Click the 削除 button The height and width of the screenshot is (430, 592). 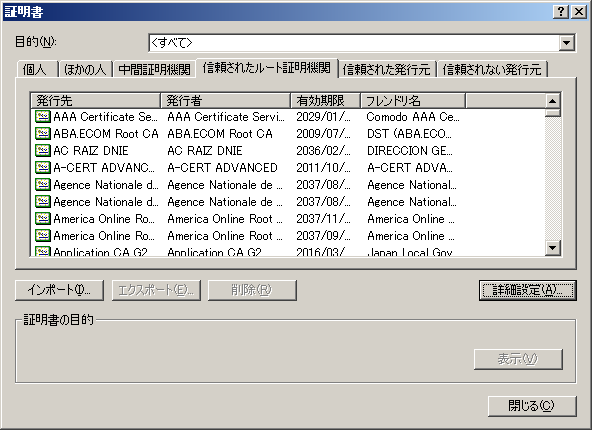point(252,290)
